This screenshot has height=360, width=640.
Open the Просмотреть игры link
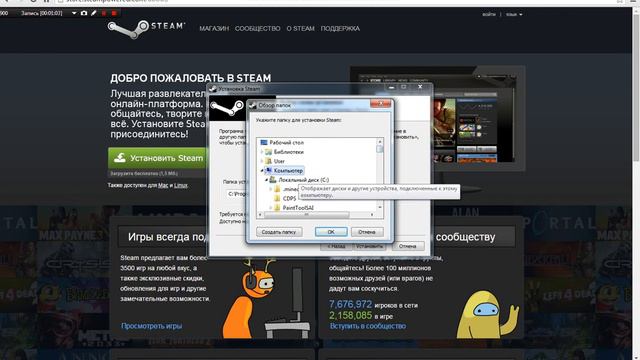tap(151, 326)
